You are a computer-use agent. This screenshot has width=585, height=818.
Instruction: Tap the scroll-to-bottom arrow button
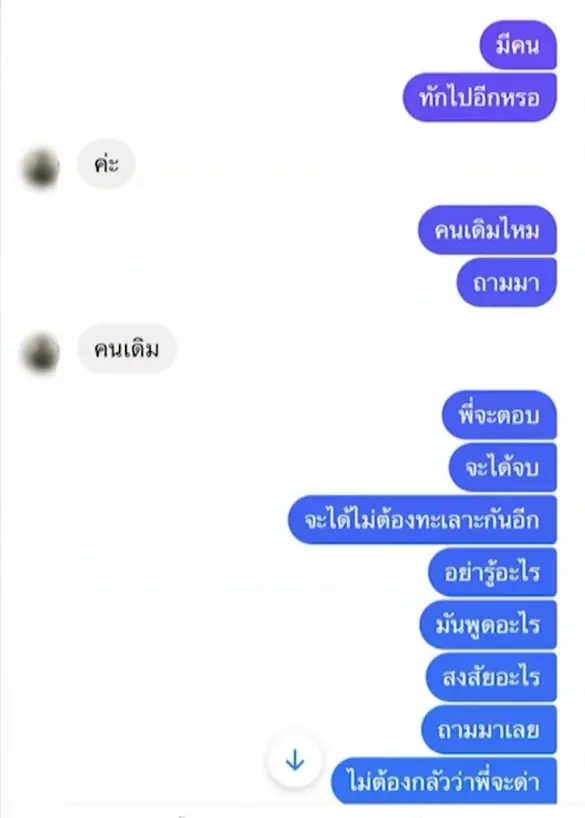(295, 760)
